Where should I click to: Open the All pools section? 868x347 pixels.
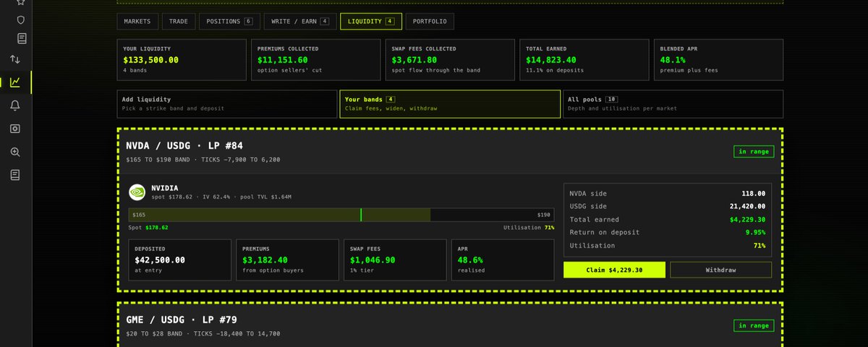click(x=673, y=103)
